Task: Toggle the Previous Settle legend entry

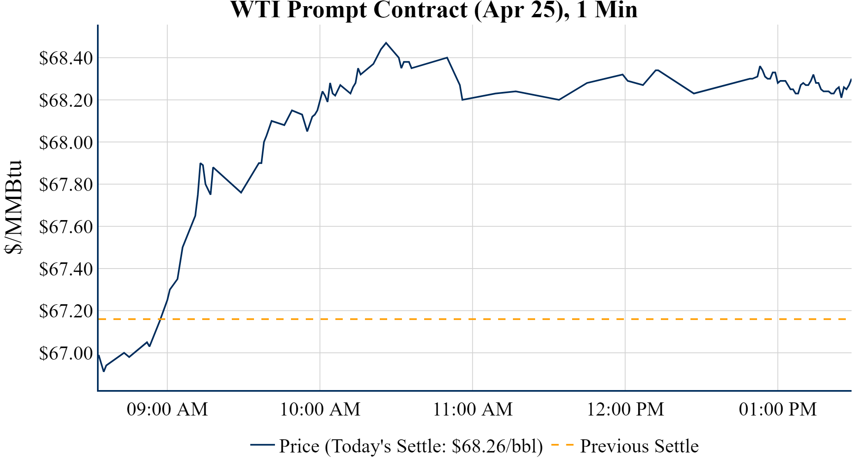Action: tap(639, 446)
